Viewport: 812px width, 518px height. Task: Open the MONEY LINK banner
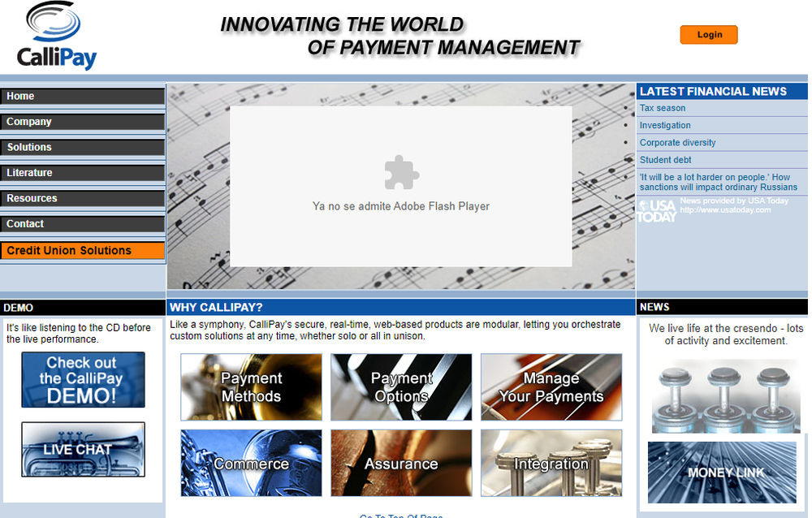point(722,473)
